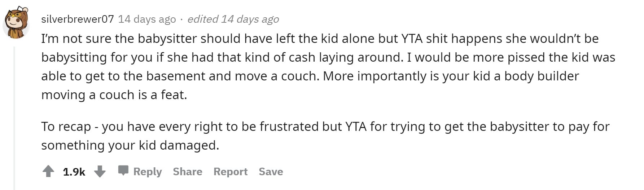
Task: Report this comment
Action: [231, 172]
